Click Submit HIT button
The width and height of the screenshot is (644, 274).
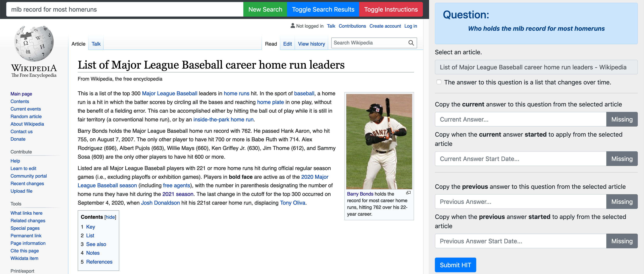tap(455, 265)
